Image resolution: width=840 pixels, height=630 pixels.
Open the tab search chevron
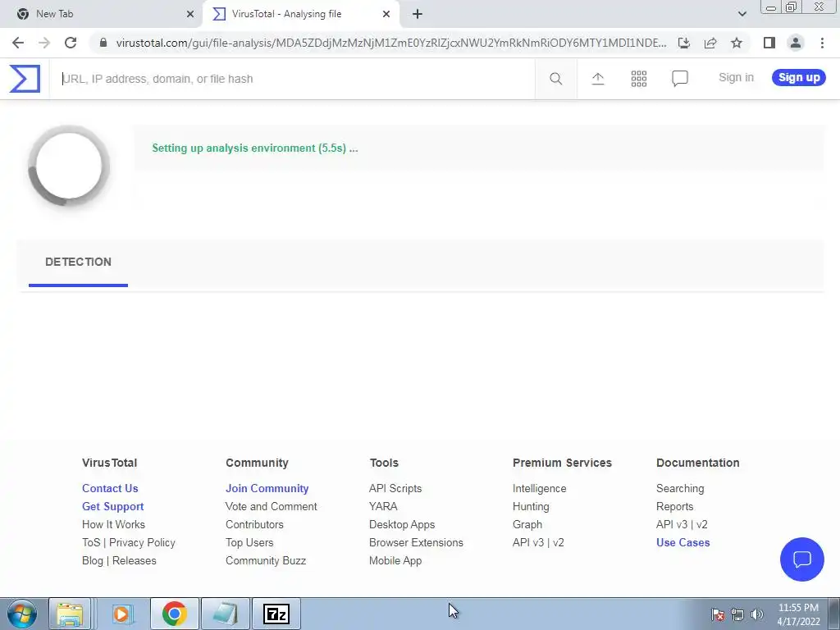[742, 14]
